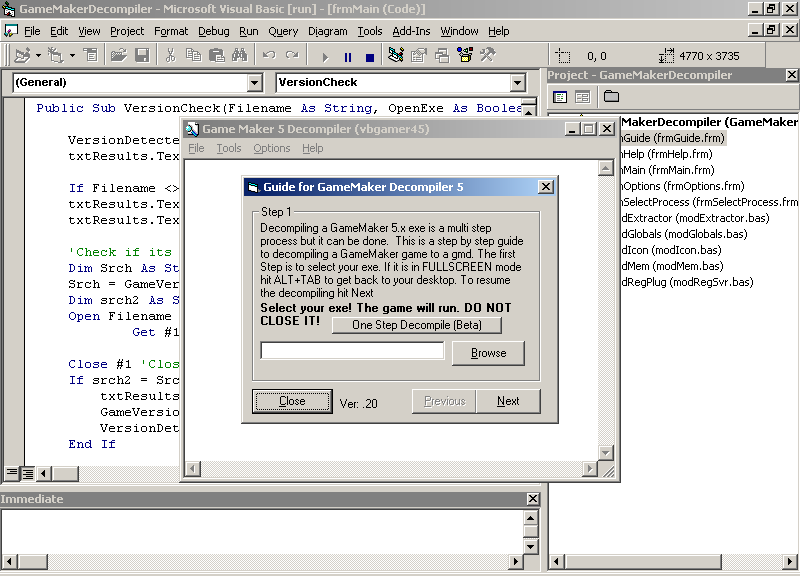Click the Add Form toolbar icon

55,55
